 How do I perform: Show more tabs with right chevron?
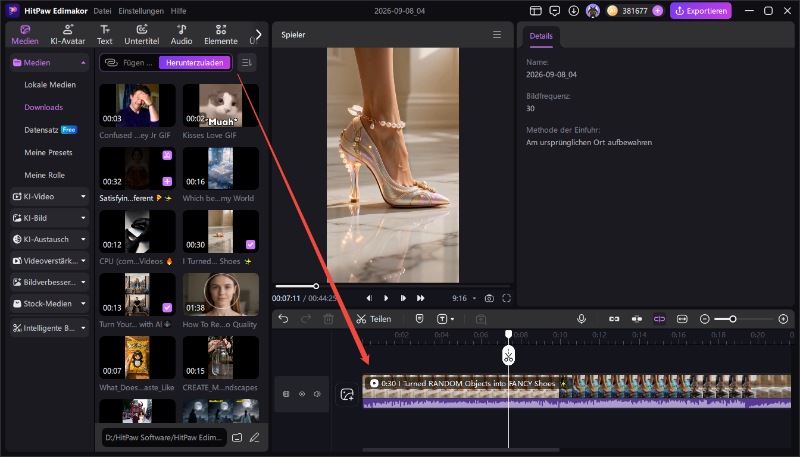coord(259,35)
